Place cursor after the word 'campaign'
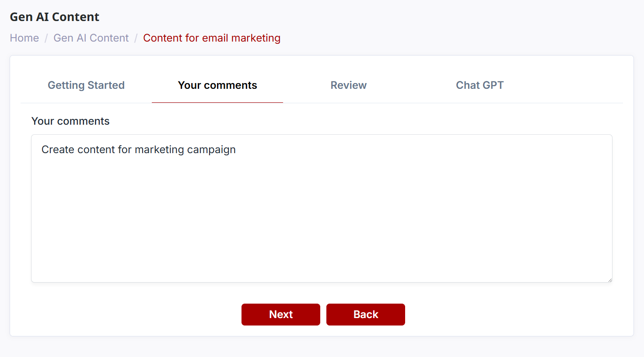Viewport: 644px width, 357px height. point(236,150)
